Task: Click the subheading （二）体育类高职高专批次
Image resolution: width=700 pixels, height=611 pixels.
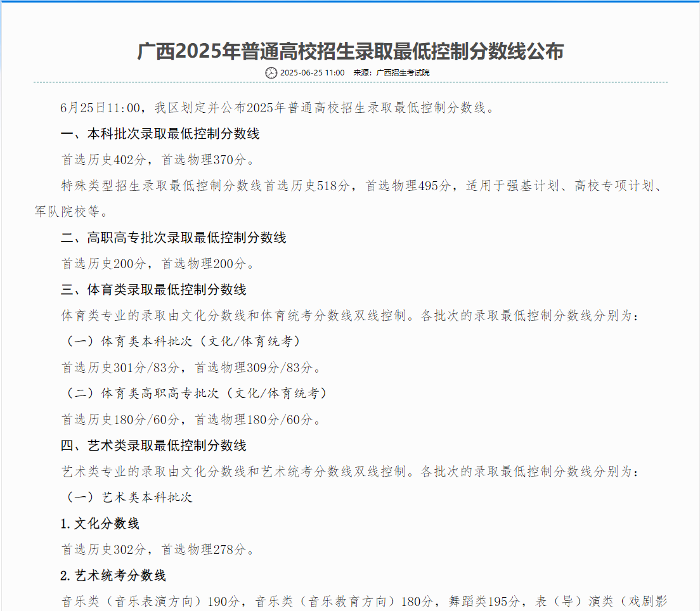Action: pos(197,394)
